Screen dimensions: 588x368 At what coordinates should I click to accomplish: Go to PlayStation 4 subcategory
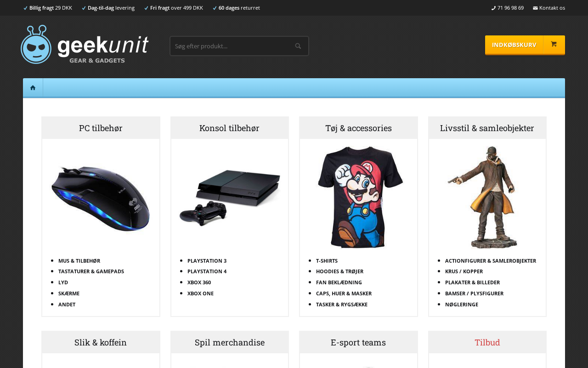click(207, 271)
